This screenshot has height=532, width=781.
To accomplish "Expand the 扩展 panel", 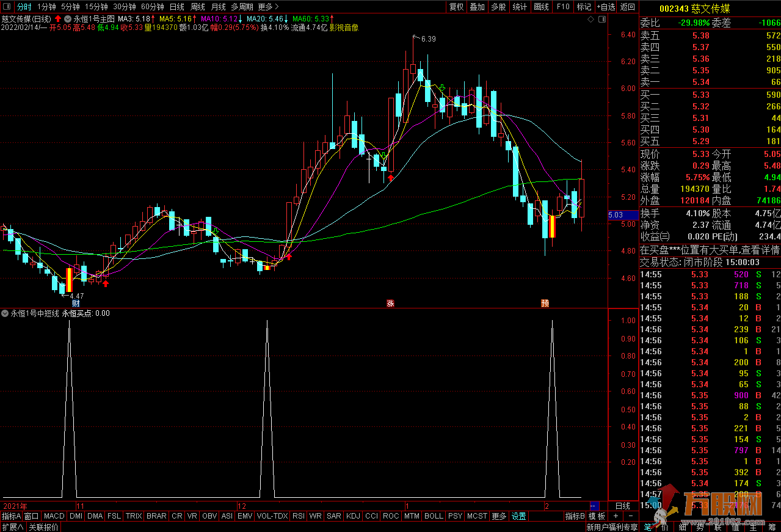I will [x=12, y=527].
